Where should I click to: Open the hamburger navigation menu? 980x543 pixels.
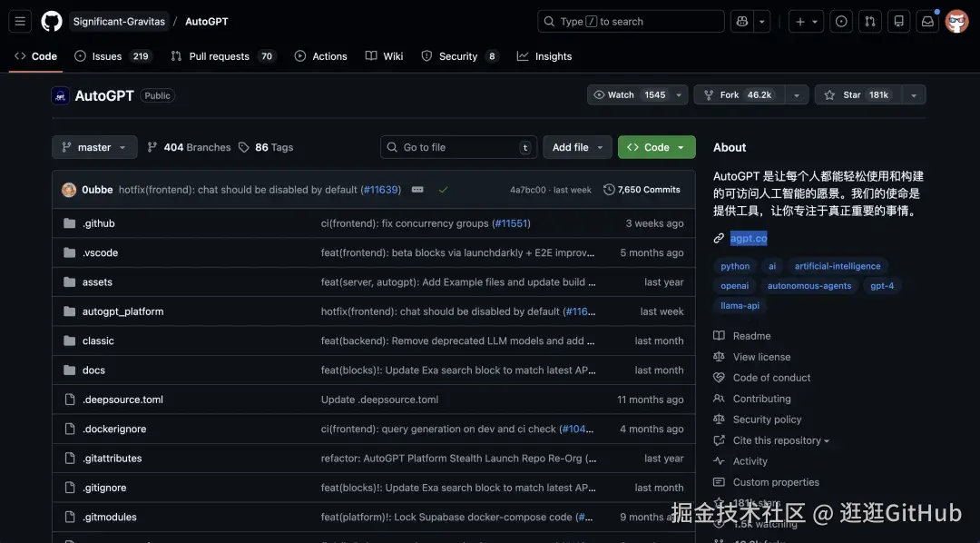(x=21, y=22)
